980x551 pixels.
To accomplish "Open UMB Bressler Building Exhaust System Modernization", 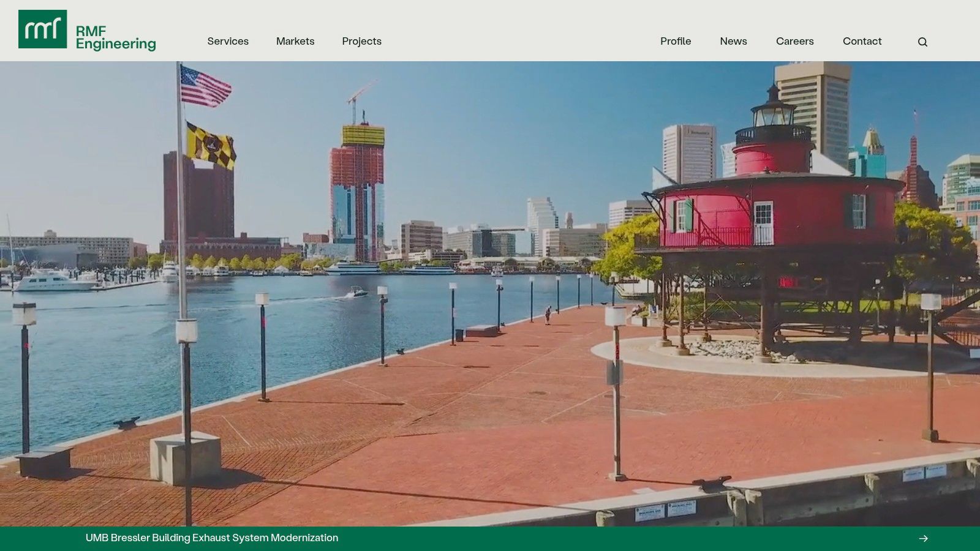I will 212,538.
